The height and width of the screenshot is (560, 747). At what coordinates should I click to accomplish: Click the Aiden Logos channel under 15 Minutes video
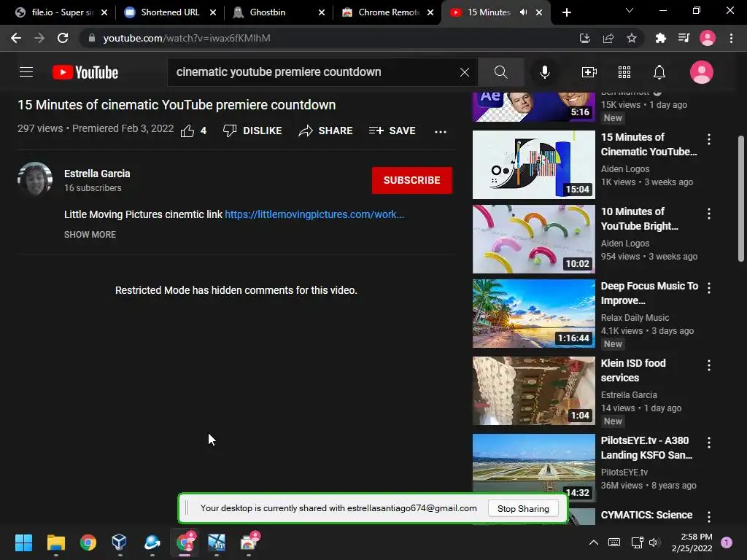(625, 169)
